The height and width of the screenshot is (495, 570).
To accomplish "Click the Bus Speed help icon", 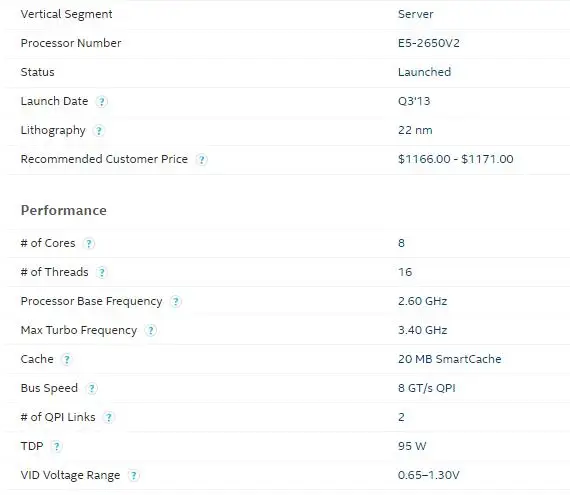I will tap(91, 389).
